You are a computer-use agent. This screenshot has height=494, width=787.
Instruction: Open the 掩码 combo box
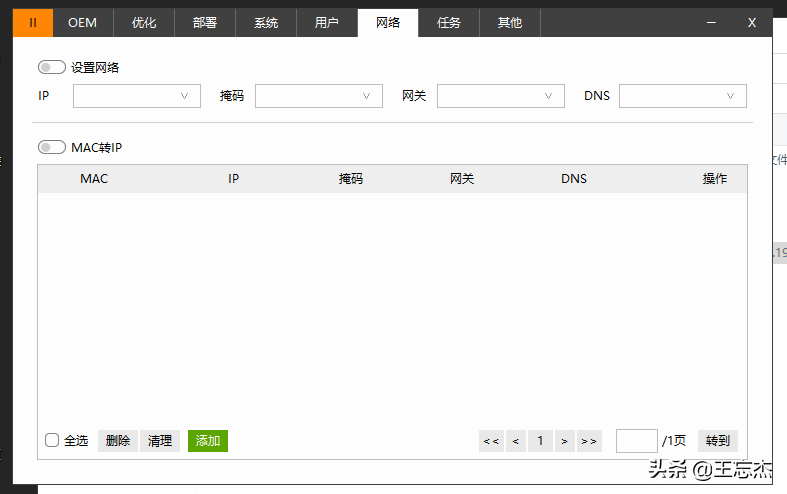click(319, 96)
